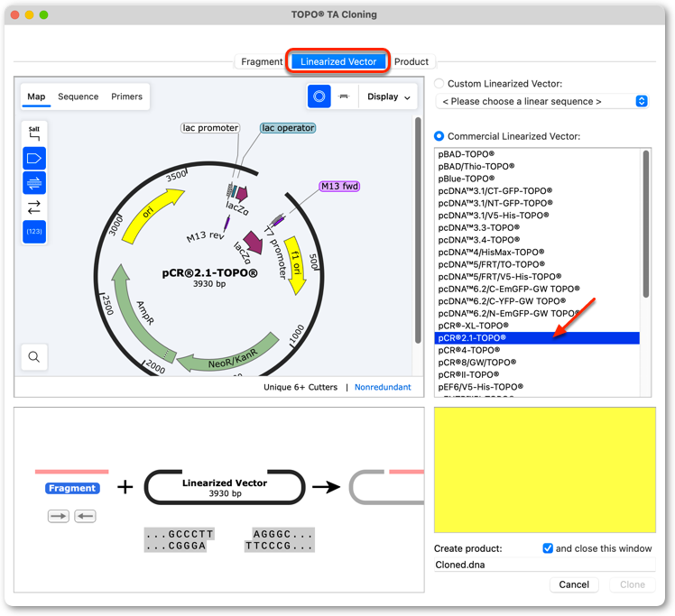Open the Map view tab

(36, 97)
